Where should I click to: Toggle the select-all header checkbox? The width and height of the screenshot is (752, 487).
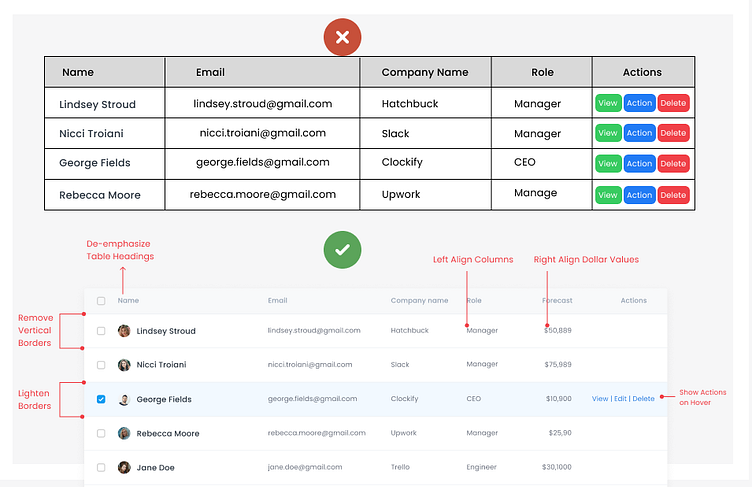pyautogui.click(x=101, y=300)
